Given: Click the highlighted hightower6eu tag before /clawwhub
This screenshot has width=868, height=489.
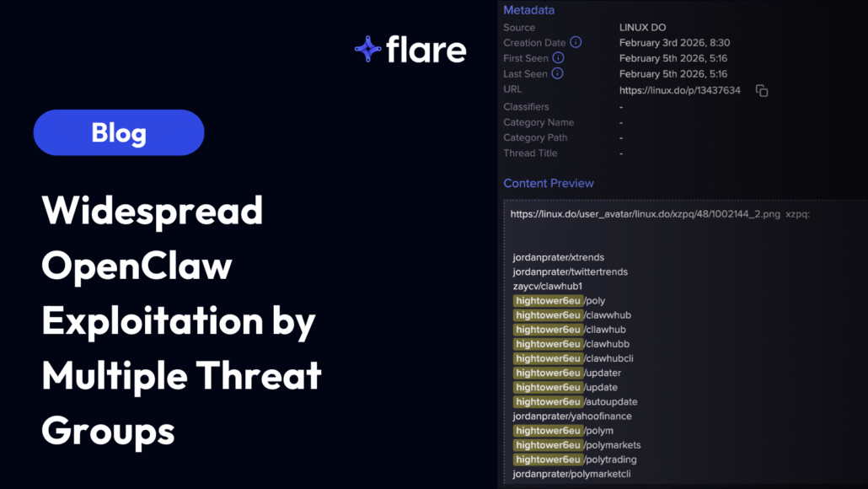Looking at the screenshot, I should point(548,315).
